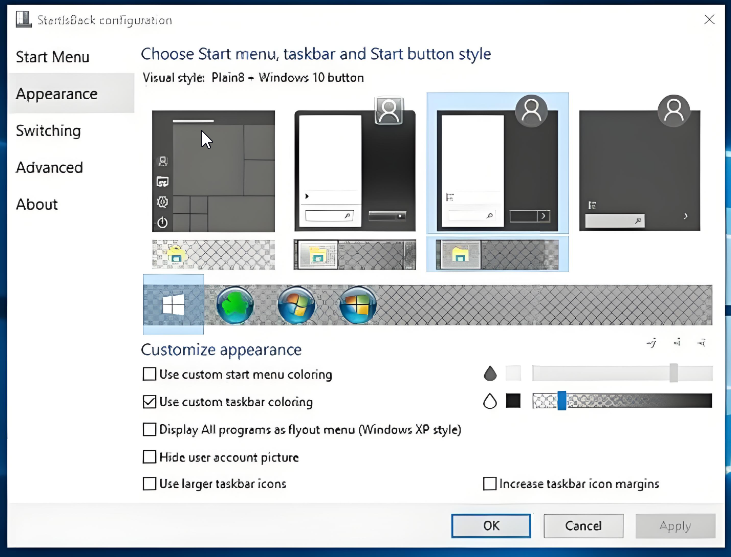Switch to the Advanced section
The image size is (731, 557).
[x=49, y=168]
